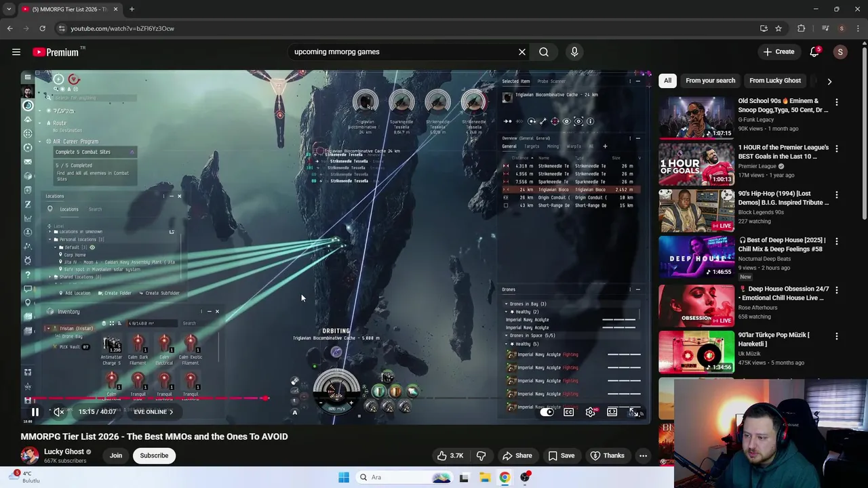
Task: Share this video
Action: (517, 455)
